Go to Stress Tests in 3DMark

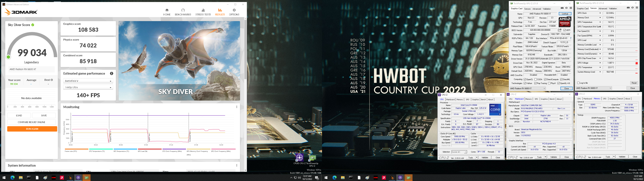(203, 12)
